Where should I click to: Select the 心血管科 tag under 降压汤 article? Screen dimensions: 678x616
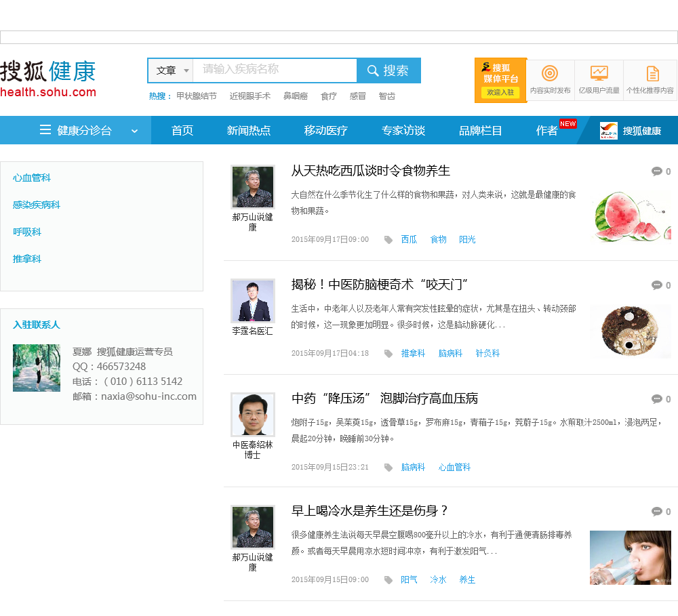[x=454, y=467]
